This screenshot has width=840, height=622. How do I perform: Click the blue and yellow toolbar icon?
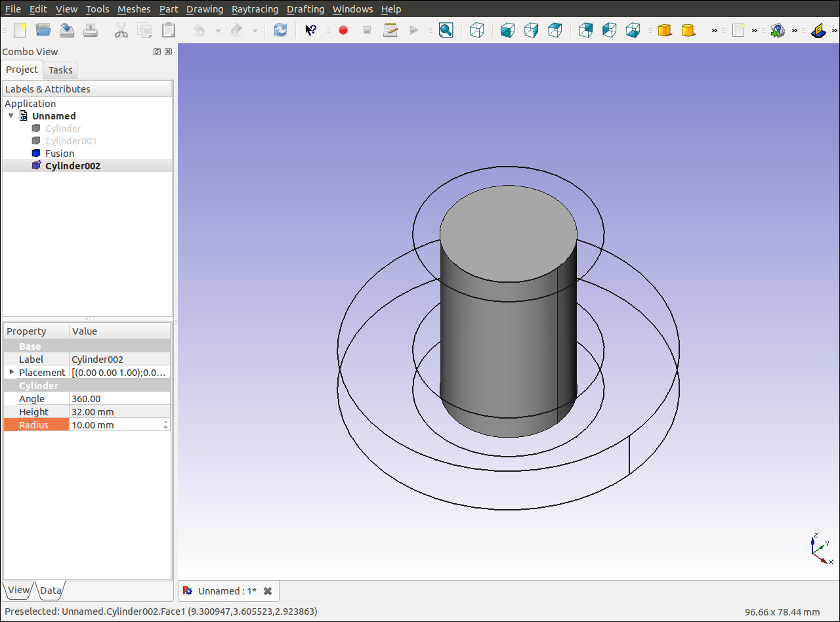click(x=818, y=30)
